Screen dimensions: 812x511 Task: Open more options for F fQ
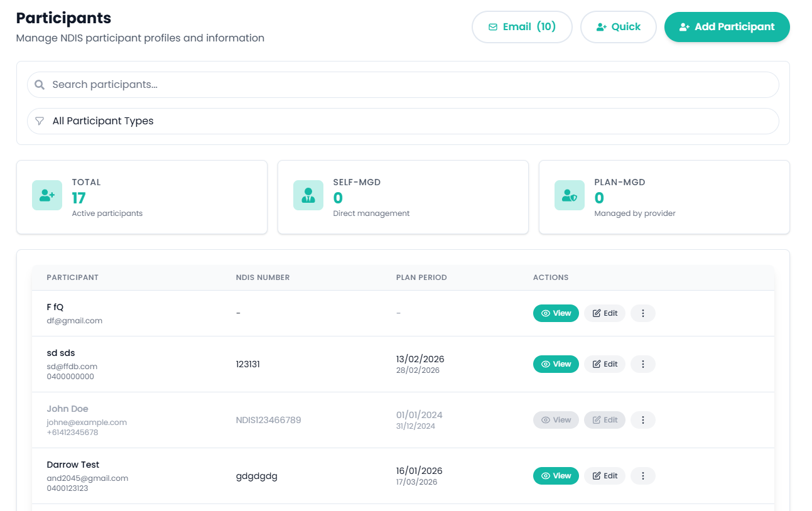click(x=642, y=313)
